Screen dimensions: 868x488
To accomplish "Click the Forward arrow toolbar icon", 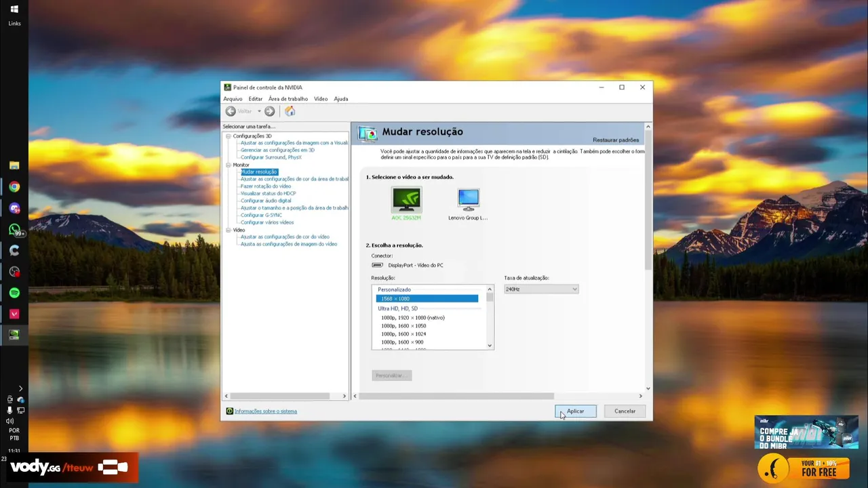I will click(269, 111).
